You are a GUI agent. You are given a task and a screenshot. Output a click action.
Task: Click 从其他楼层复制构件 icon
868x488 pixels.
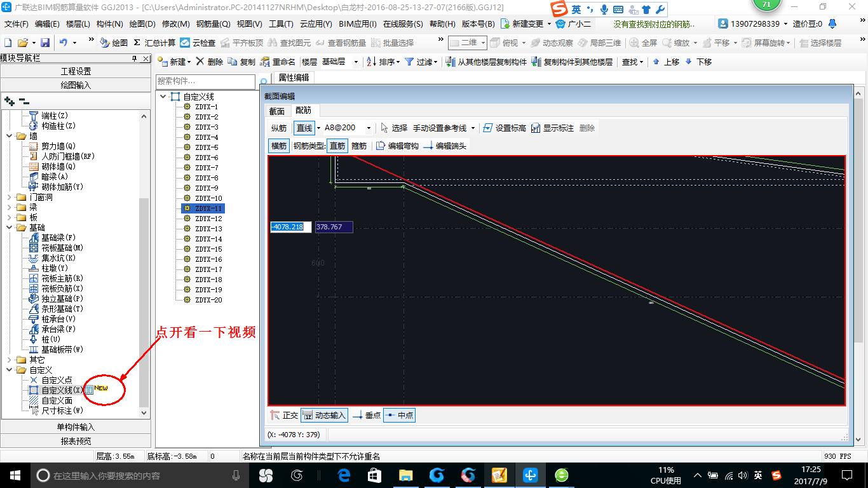pyautogui.click(x=450, y=62)
